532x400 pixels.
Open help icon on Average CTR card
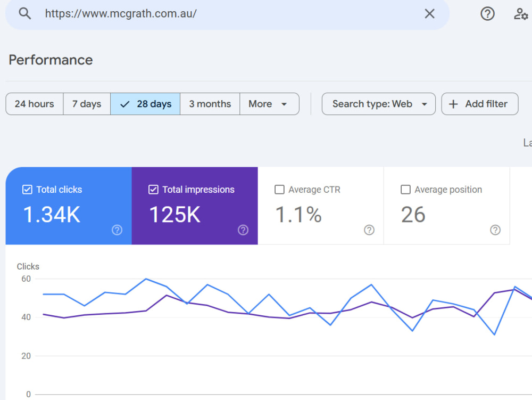[369, 230]
